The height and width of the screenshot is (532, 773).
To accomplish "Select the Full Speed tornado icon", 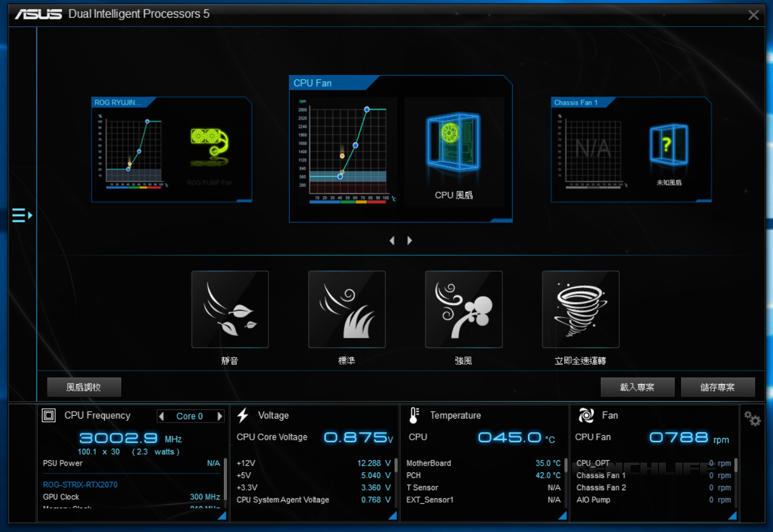I will click(581, 310).
